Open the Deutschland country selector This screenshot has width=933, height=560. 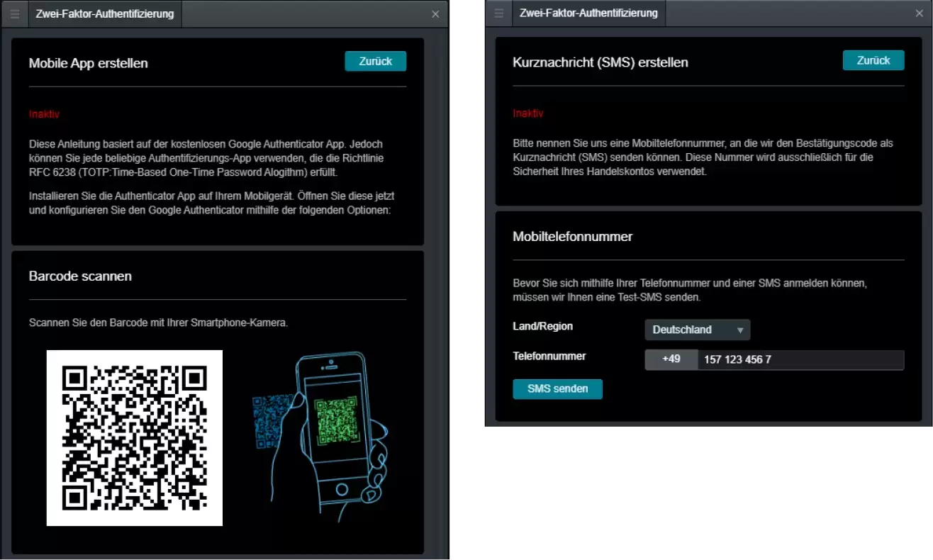coord(697,329)
